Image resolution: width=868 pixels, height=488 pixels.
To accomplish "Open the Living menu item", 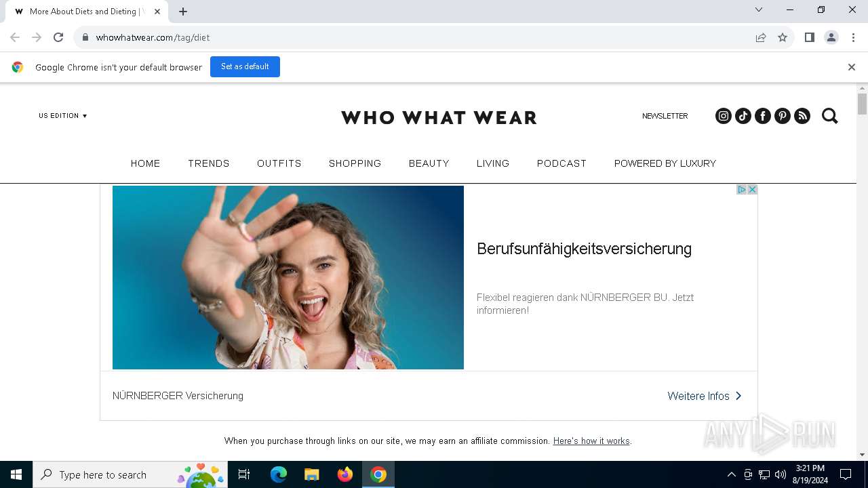I will pos(493,163).
